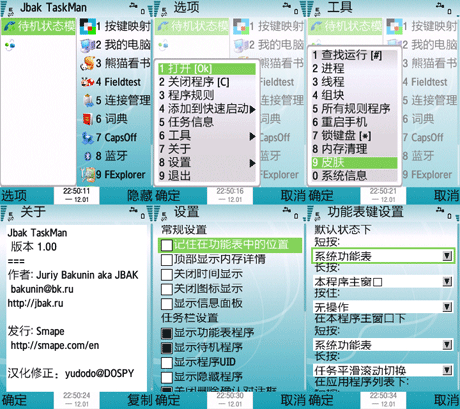This screenshot has width=460, height=409.
Task: Click signal icon in 功能表键设置 title bar
Action: 310,213
